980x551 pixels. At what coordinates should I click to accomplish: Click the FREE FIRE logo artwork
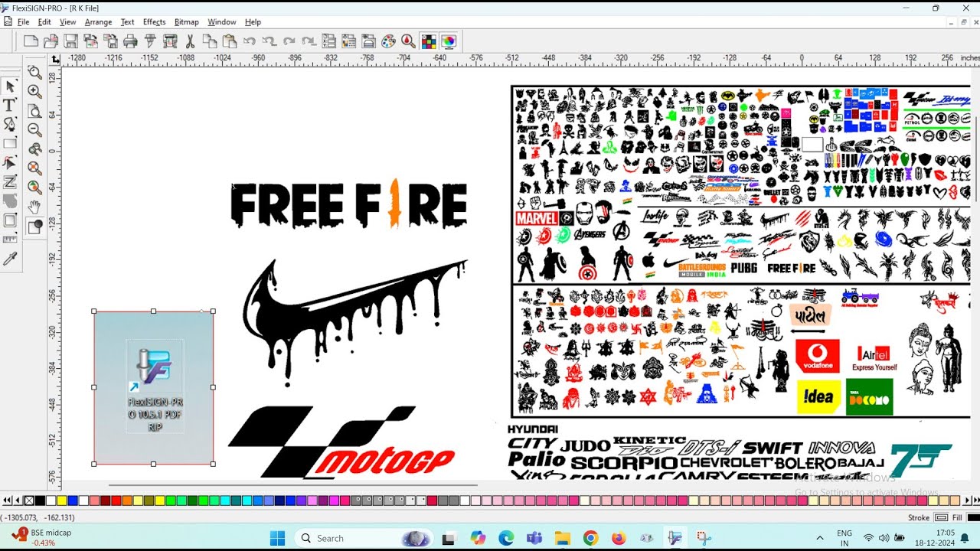click(x=349, y=204)
